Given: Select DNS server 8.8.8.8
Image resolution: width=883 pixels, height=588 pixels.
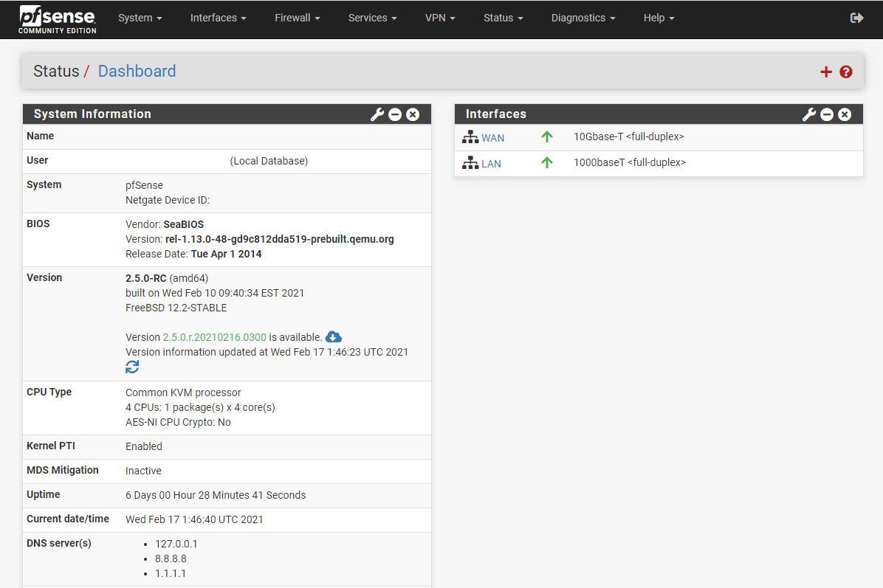Looking at the screenshot, I should click(x=171, y=558).
